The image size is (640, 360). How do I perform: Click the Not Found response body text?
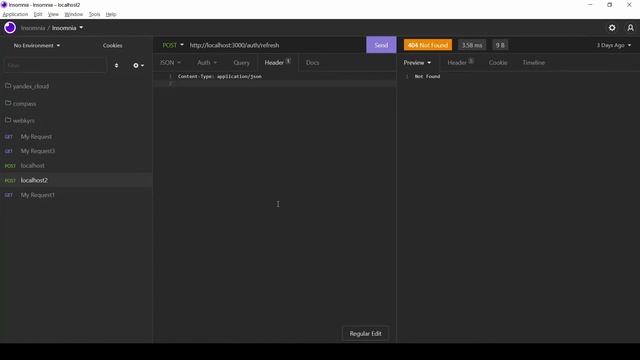pos(427,76)
